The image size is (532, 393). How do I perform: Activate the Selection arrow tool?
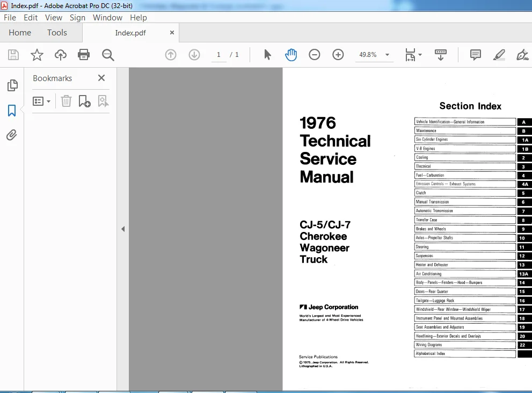(x=267, y=55)
